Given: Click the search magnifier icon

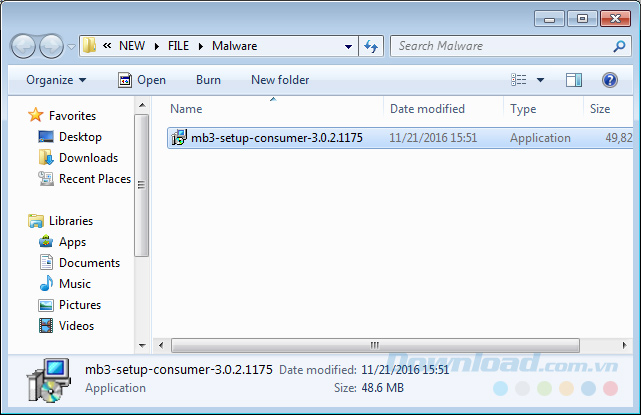Looking at the screenshot, I should click(x=620, y=46).
